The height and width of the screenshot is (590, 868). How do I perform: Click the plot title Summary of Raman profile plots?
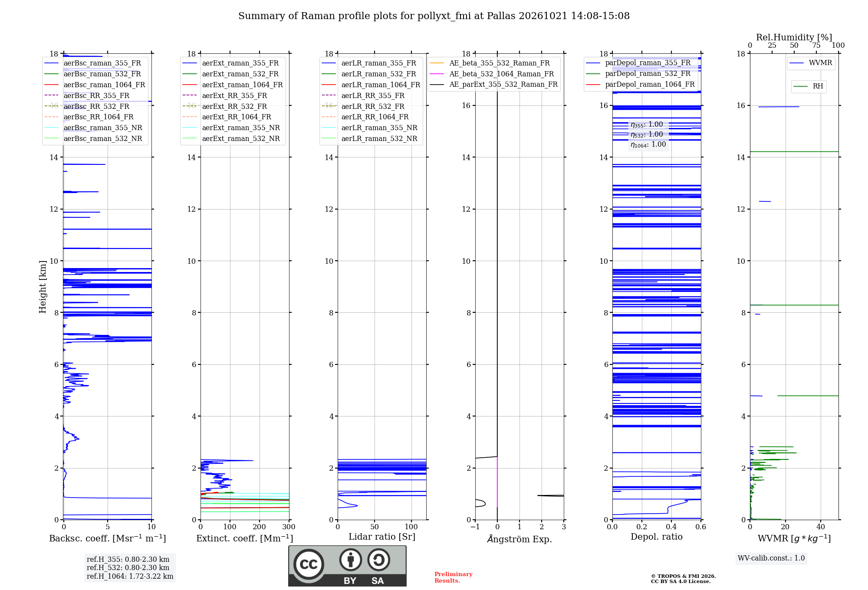(x=434, y=16)
